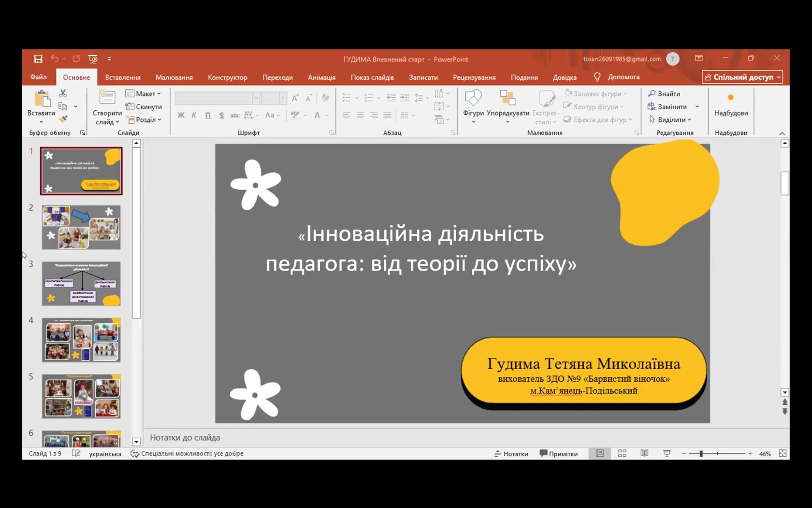Adjust the zoom slider handle
The image size is (812, 508).
[701, 453]
